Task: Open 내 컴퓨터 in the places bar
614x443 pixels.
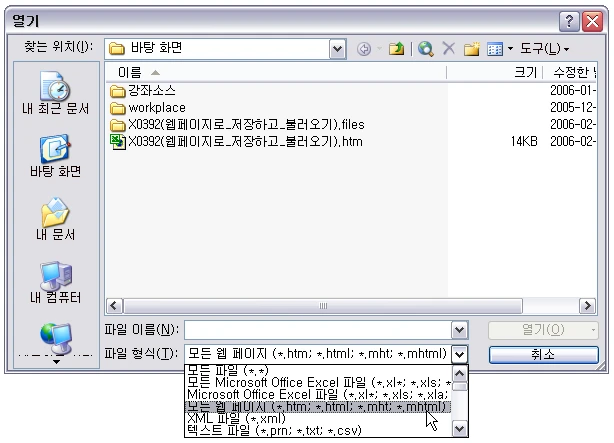Action: click(x=56, y=282)
